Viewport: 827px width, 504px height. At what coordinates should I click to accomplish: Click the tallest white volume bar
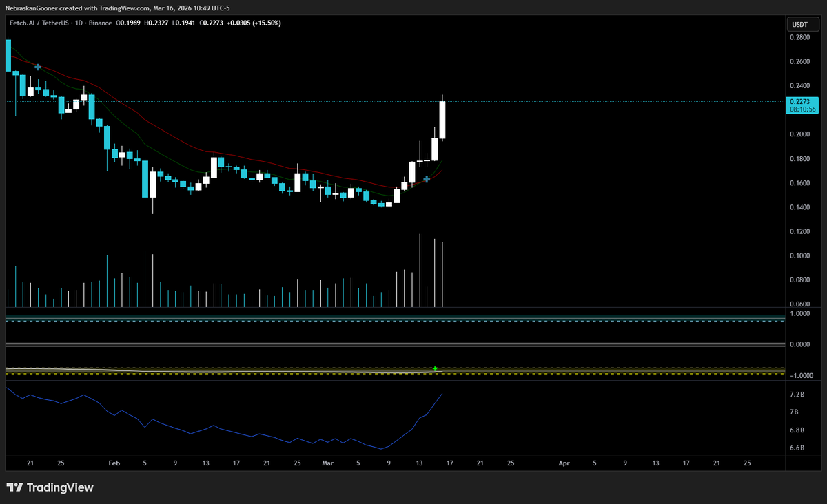click(x=419, y=271)
